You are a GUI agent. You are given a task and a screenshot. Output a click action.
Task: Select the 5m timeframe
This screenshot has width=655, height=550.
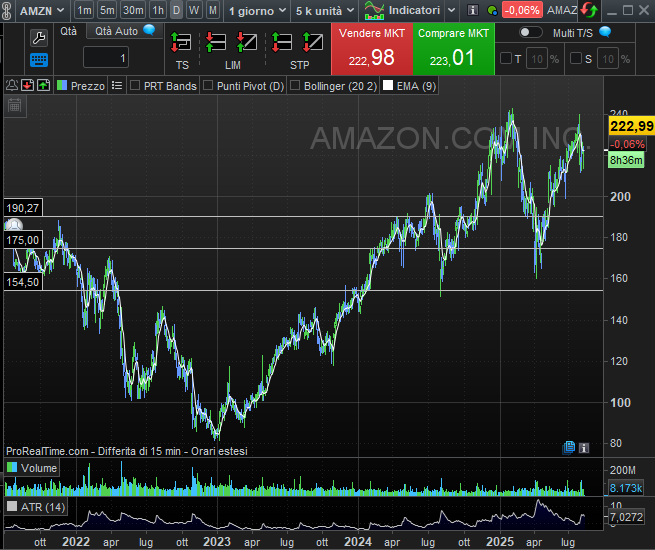pos(107,10)
